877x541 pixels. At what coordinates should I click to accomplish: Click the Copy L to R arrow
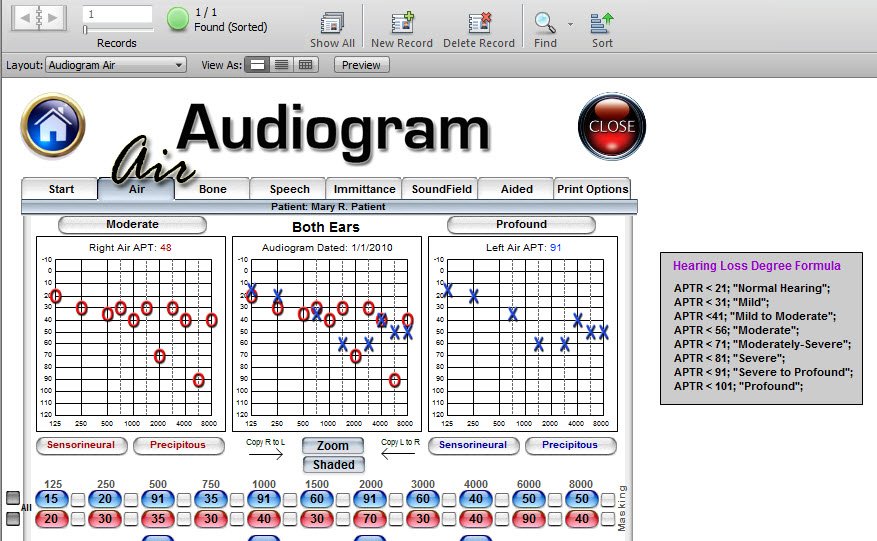coord(399,454)
